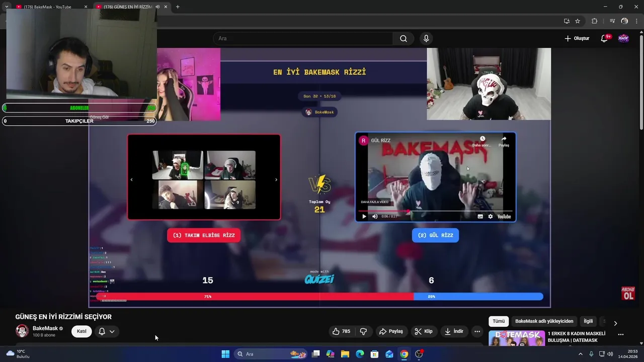Click the İndir download button
This screenshot has height=362, width=644.
tap(453, 331)
